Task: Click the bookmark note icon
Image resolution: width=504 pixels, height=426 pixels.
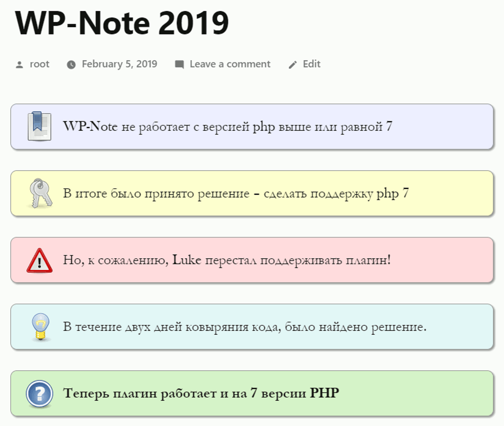Action: (x=40, y=126)
